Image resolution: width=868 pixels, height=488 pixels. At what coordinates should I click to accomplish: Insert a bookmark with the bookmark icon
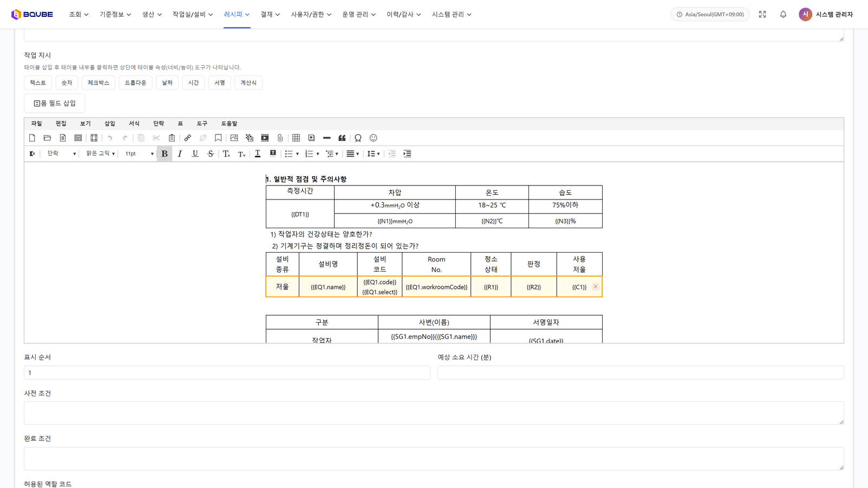(x=218, y=138)
